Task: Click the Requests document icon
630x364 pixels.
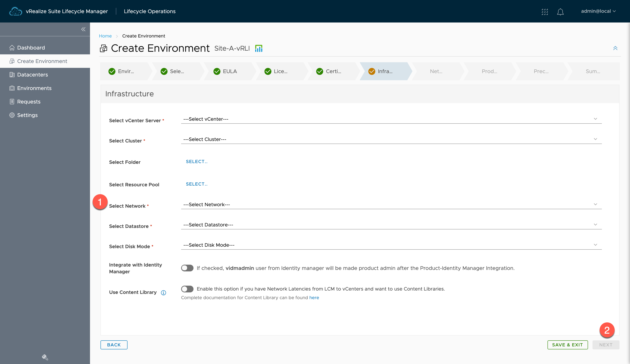Action: click(12, 102)
